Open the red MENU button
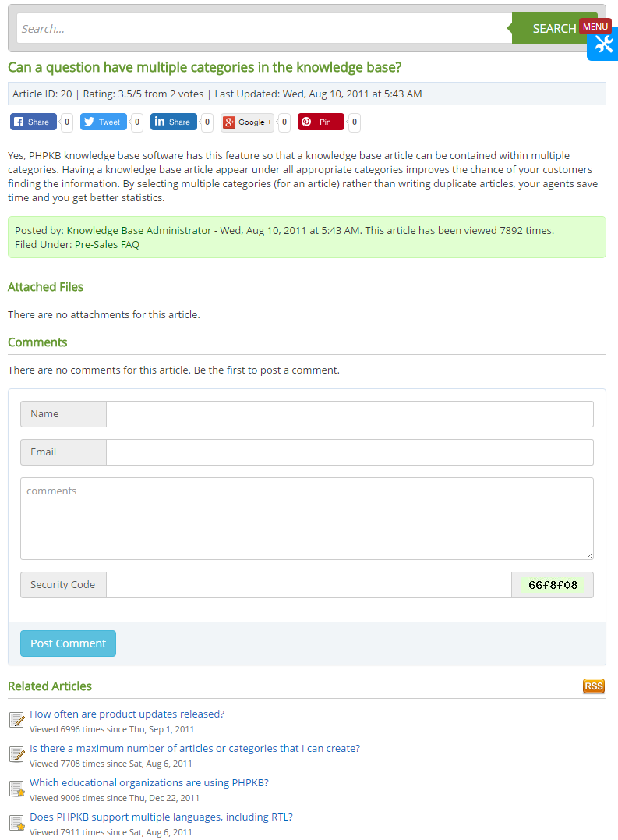This screenshot has height=840, width=618. [x=595, y=27]
